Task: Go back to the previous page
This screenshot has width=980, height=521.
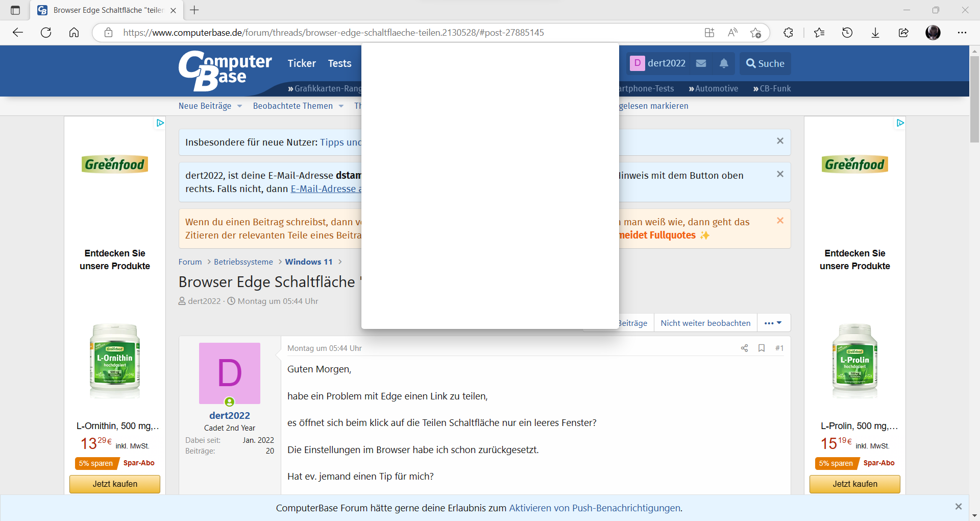Action: [x=18, y=33]
